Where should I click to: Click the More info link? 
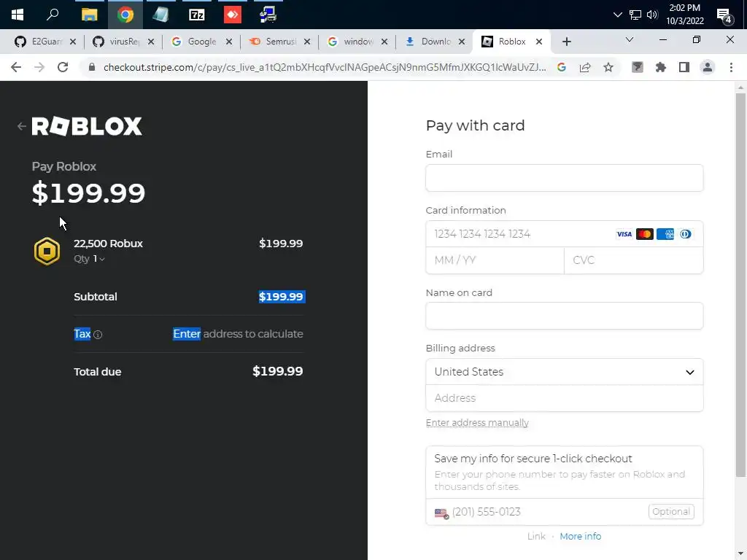[x=580, y=536]
